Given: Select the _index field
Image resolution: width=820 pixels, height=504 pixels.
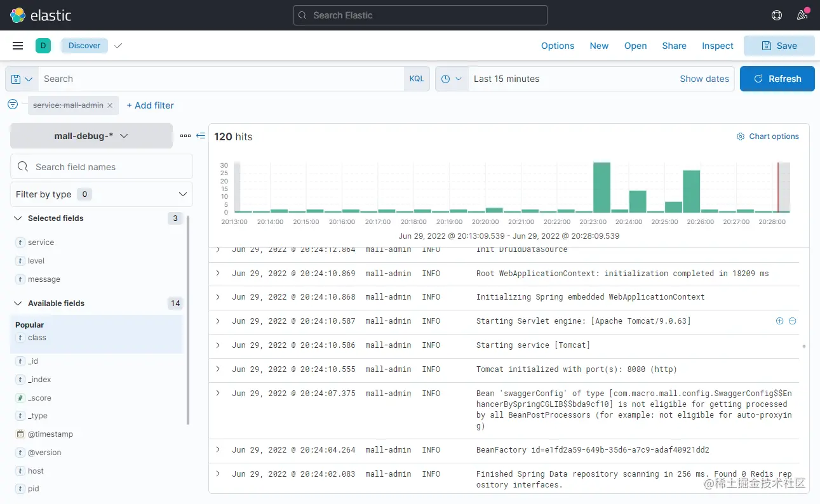Looking at the screenshot, I should pos(39,380).
